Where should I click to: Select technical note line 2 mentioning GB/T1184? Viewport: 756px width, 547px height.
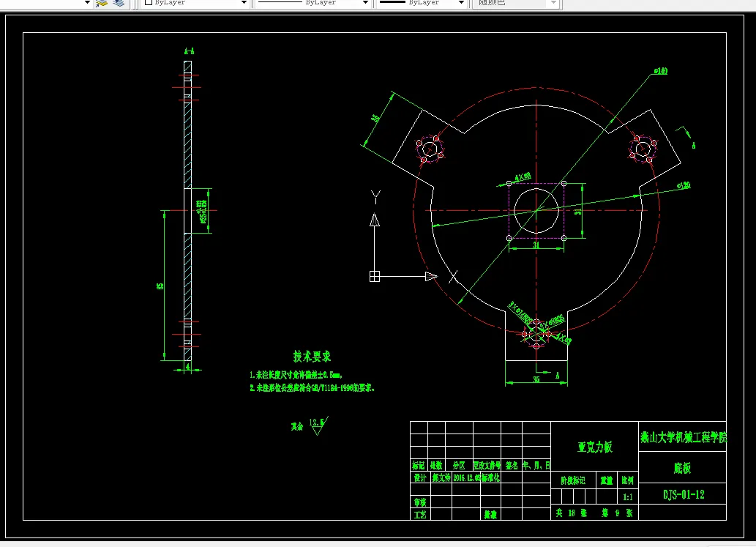pos(312,388)
